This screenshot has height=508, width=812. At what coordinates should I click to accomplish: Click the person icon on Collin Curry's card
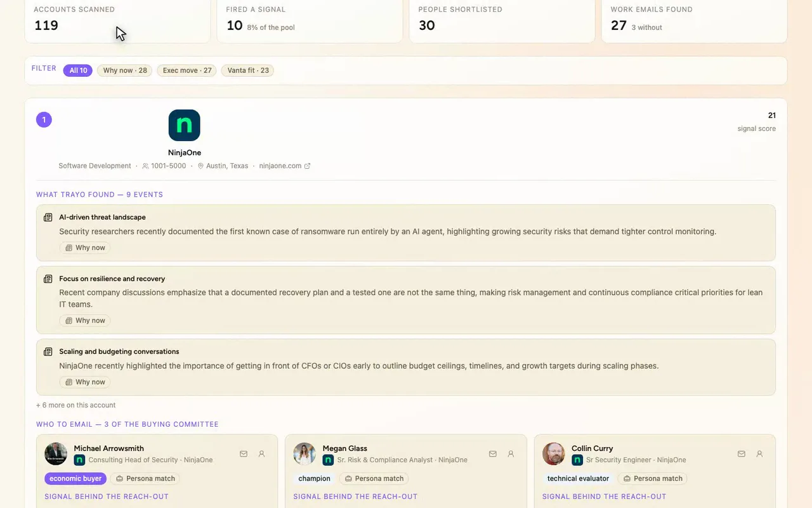[759, 454]
